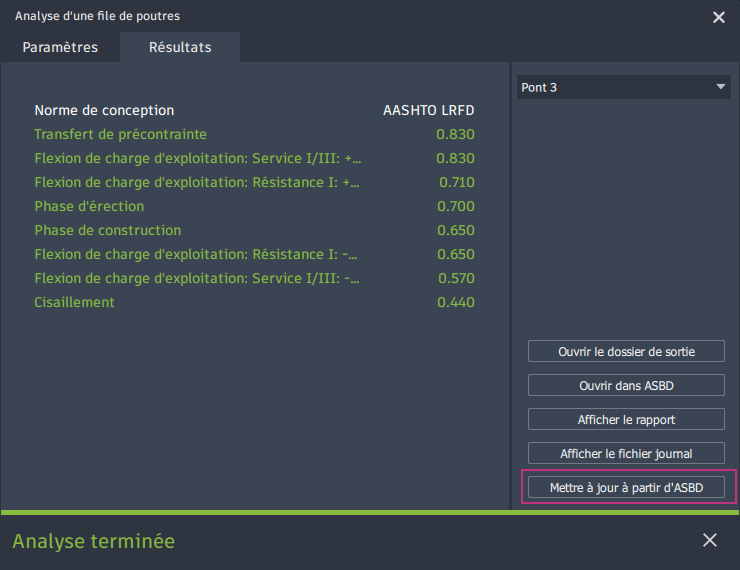Dismiss the Analyse terminée notification
Image resolution: width=740 pixels, height=570 pixels.
pyautogui.click(x=709, y=540)
